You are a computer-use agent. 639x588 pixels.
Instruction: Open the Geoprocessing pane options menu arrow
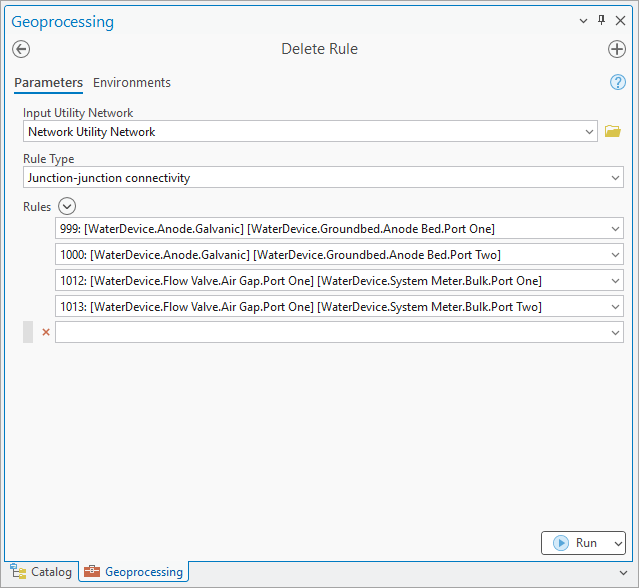[x=584, y=20]
